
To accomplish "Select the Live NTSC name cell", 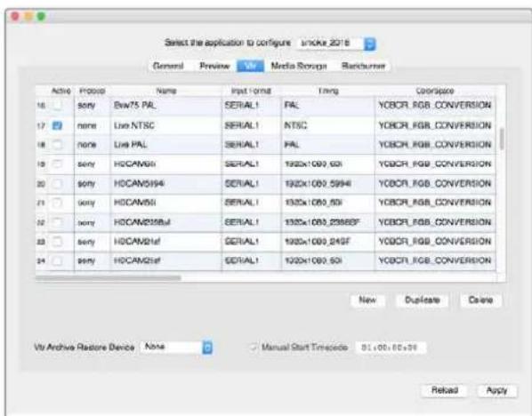I will coord(165,126).
